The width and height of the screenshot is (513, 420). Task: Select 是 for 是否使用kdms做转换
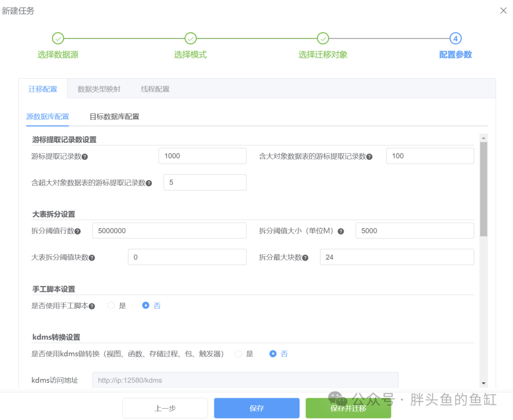pyautogui.click(x=238, y=354)
